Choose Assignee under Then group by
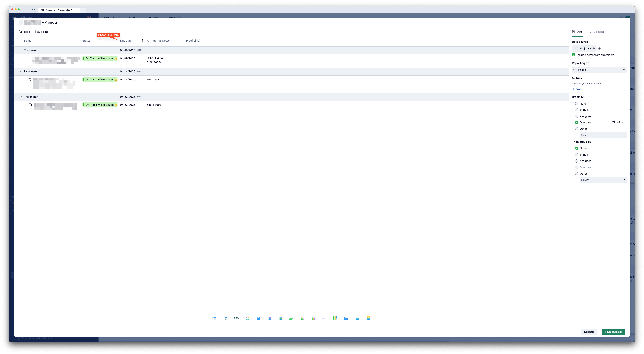The image size is (644, 354). [x=576, y=161]
